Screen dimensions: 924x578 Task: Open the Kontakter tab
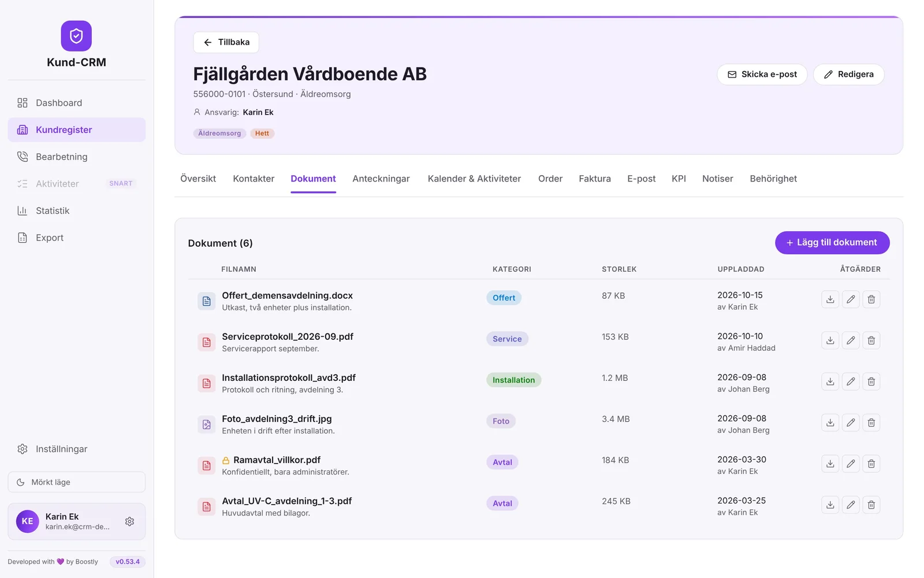point(254,179)
